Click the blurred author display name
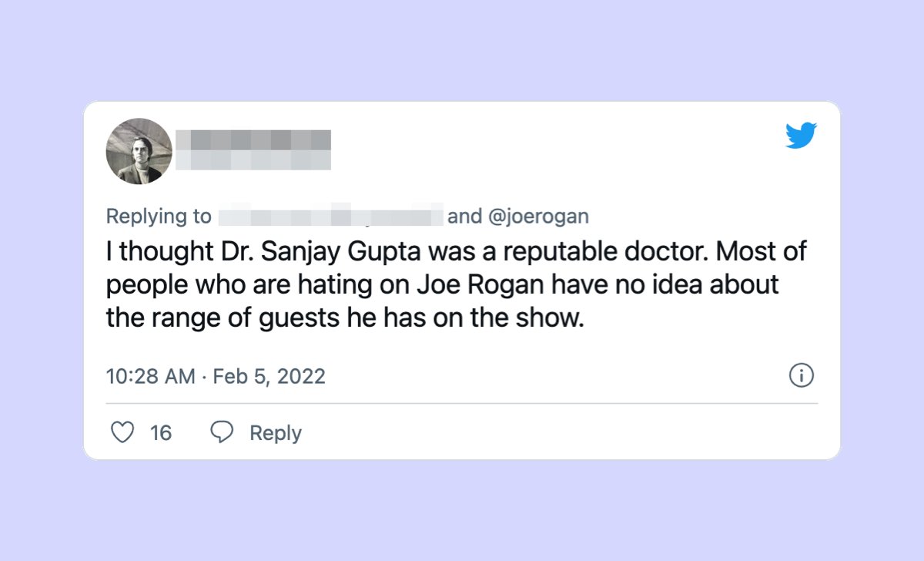Viewport: 924px width, 561px height. [x=253, y=139]
